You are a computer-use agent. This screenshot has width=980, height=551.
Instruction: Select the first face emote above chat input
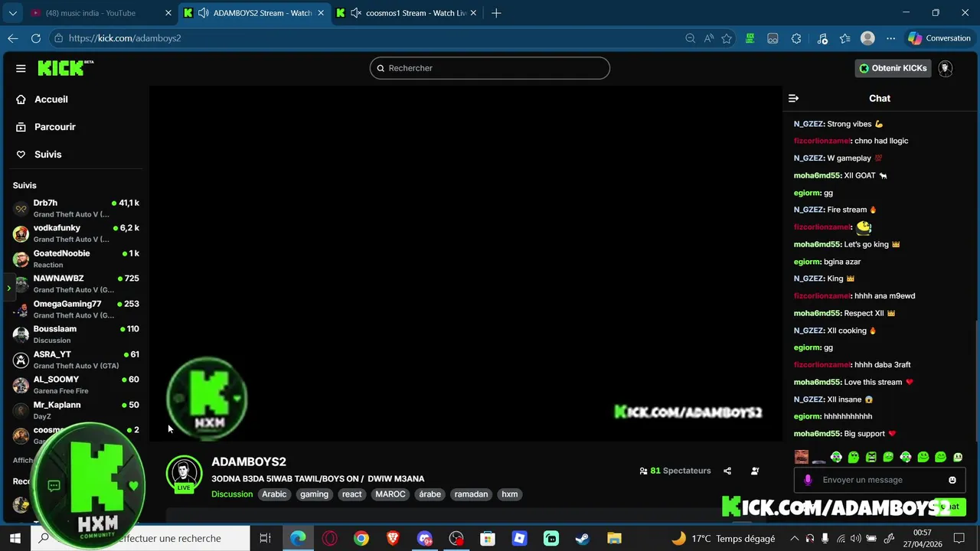tap(801, 457)
